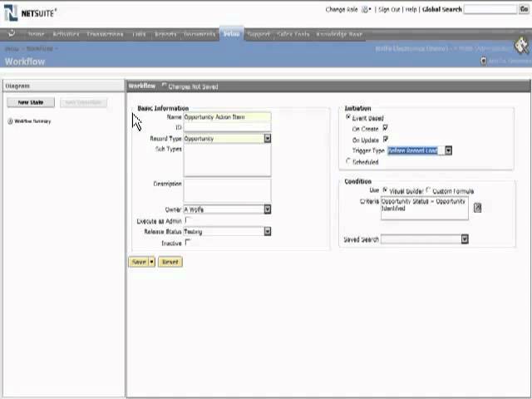Open the Record Type dropdown
Image resolution: width=532 pixels, height=399 pixels.
[268, 138]
